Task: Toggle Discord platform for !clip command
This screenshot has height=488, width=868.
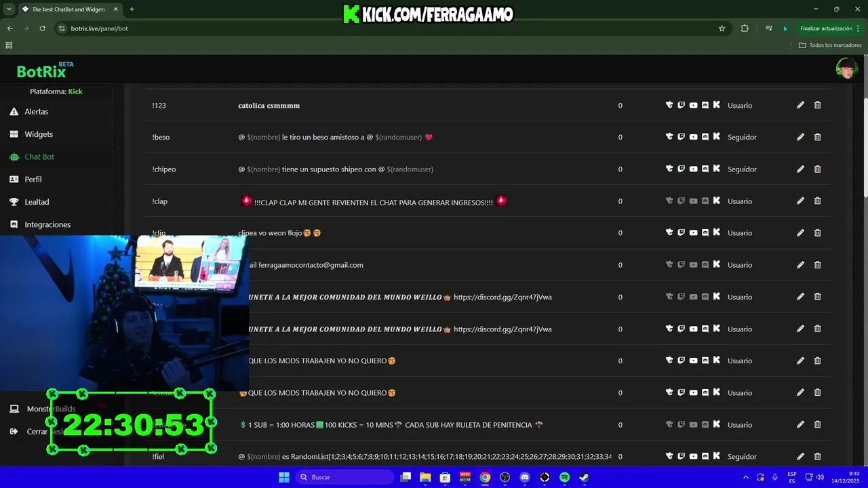Action: tap(705, 232)
